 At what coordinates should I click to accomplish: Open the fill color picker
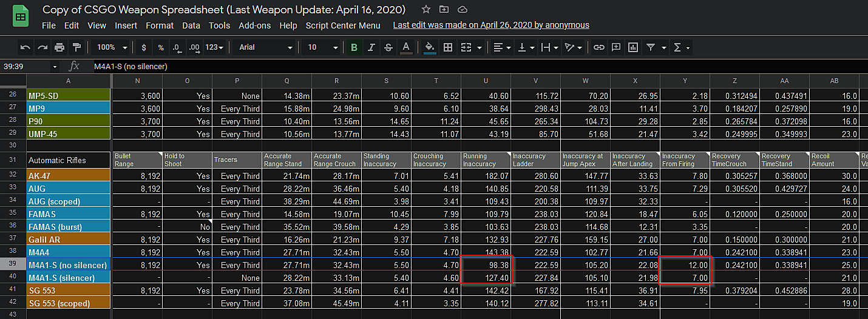click(x=430, y=47)
